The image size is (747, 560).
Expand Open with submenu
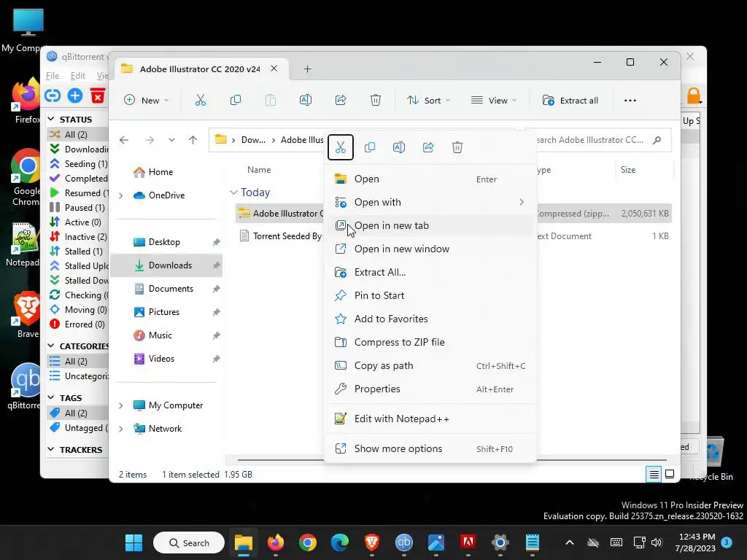(430, 203)
